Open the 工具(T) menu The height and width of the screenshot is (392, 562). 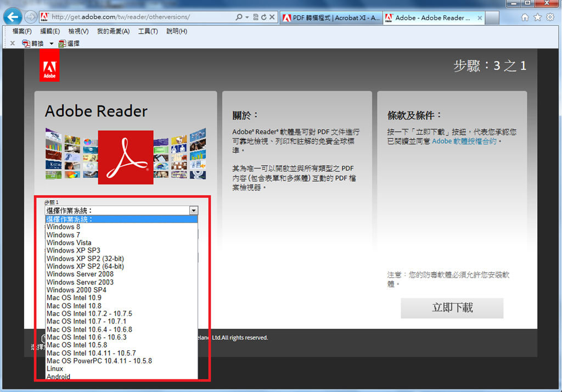(x=148, y=31)
